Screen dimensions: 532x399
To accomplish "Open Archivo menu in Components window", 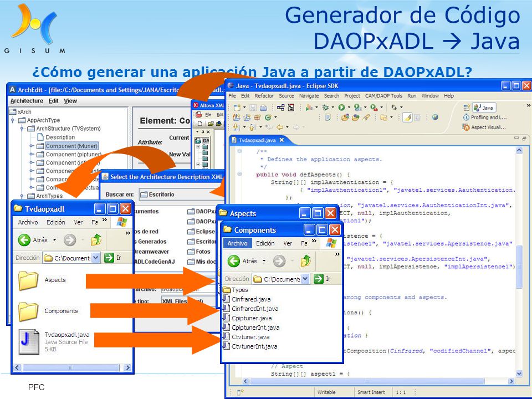I will click(237, 243).
